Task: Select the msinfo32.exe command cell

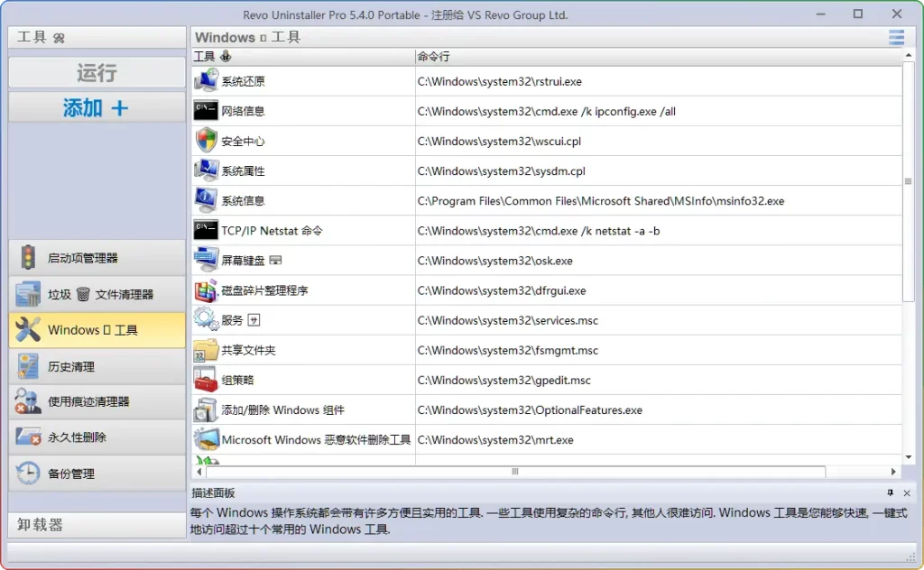Action: tap(658, 201)
